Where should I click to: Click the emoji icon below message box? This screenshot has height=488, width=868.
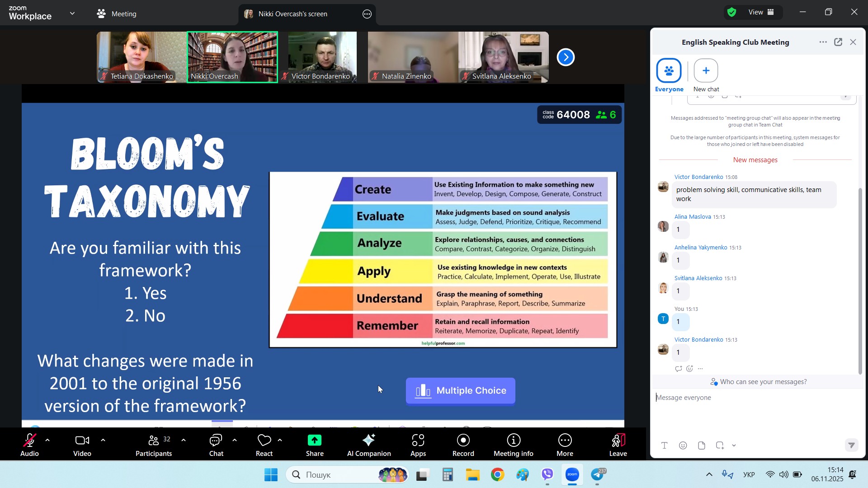point(683,446)
